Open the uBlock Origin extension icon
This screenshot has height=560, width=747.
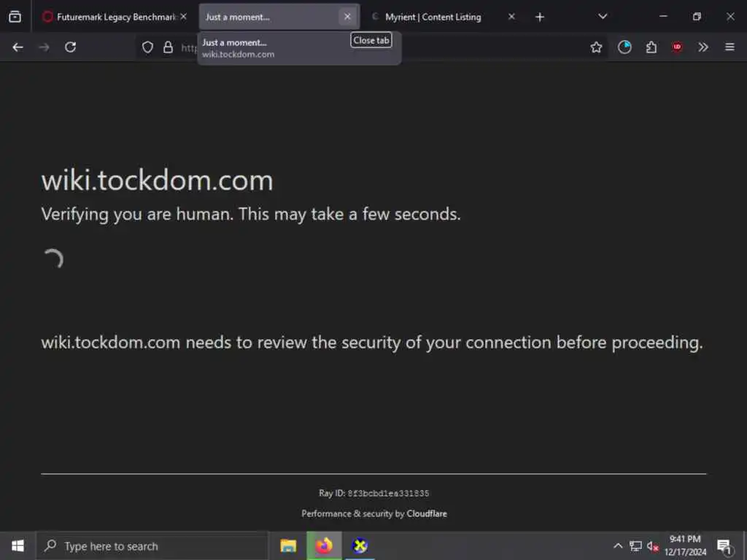pyautogui.click(x=677, y=47)
